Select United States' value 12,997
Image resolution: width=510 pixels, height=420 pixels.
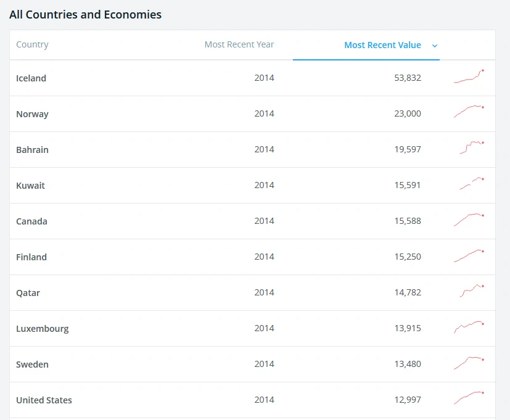pyautogui.click(x=408, y=400)
